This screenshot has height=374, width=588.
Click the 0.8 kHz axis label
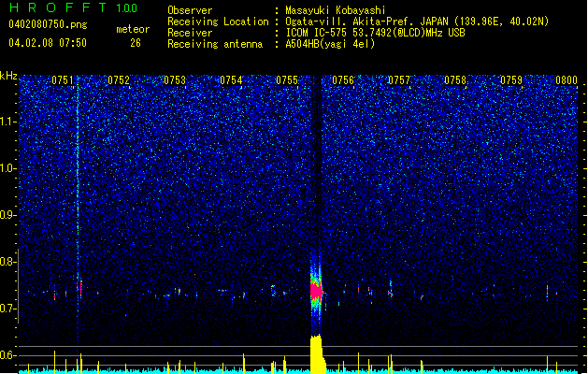tap(8, 262)
